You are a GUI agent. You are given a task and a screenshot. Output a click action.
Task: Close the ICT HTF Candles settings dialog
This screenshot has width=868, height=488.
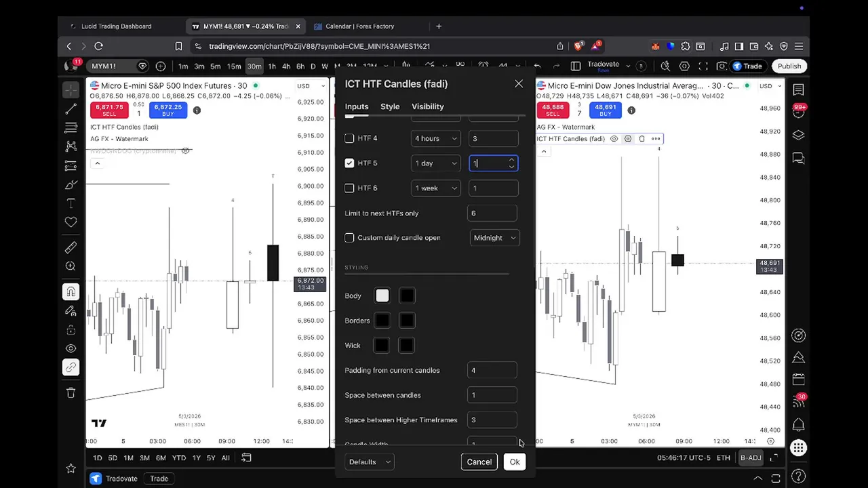pos(519,83)
